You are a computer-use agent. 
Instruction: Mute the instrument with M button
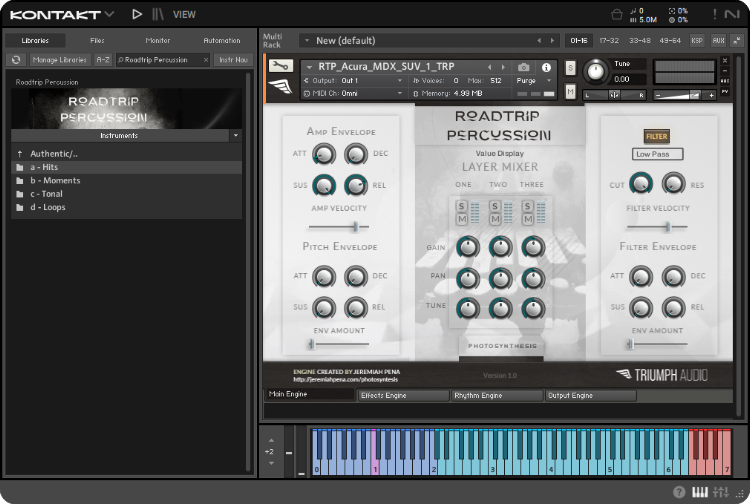click(x=570, y=91)
